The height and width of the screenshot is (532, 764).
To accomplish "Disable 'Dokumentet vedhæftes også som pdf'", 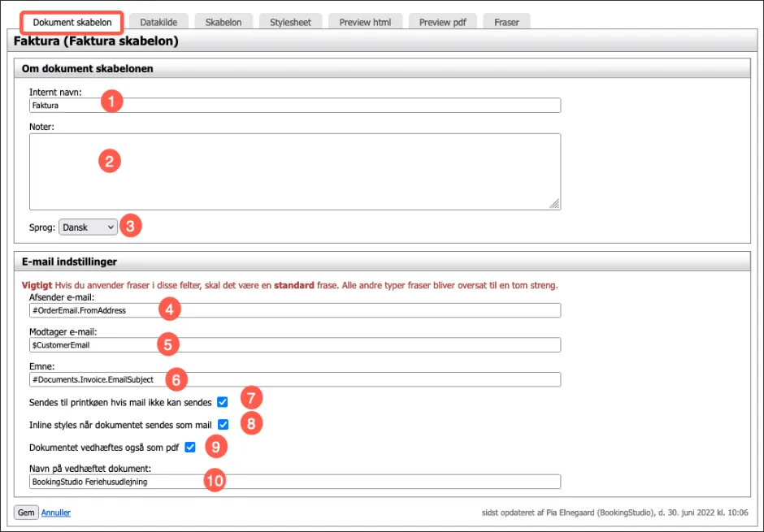I will coord(190,447).
